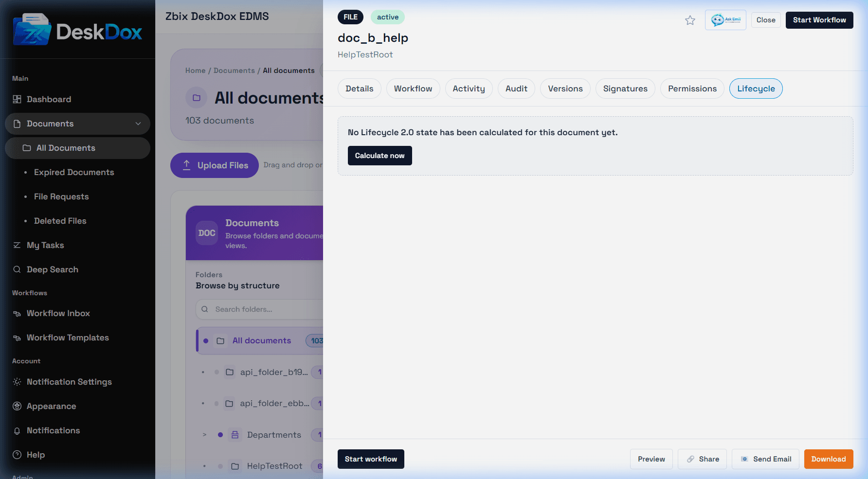This screenshot has height=479, width=868.
Task: Collapse the Documents sidebar chevron
Action: click(x=138, y=124)
